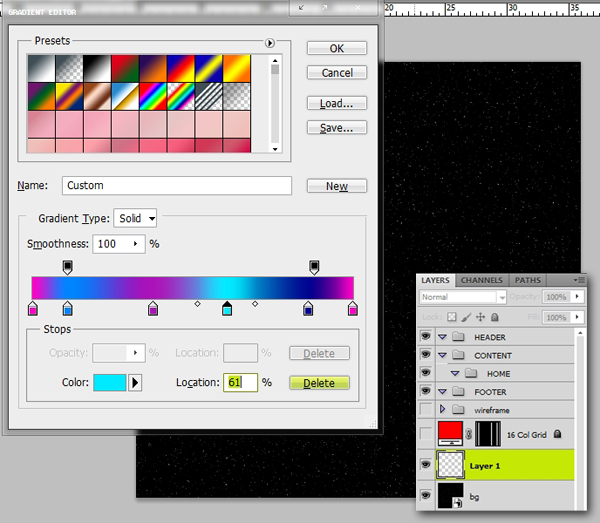600x523 pixels.
Task: Click the Load... button
Action: click(x=337, y=103)
